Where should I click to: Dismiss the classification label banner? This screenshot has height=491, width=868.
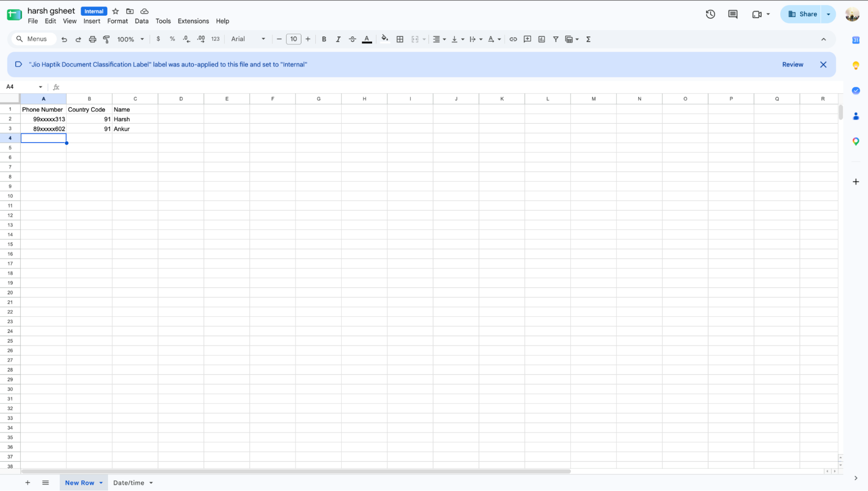coord(823,64)
